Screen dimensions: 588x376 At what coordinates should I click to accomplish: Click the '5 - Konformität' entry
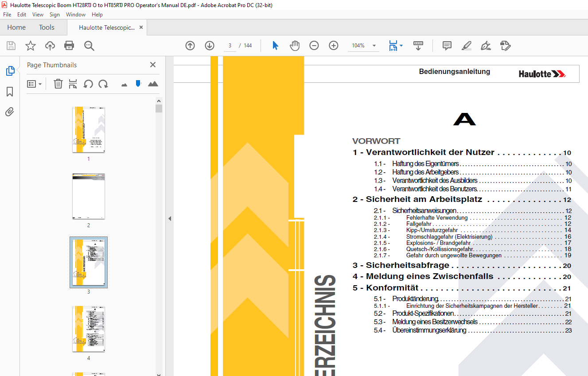386,288
